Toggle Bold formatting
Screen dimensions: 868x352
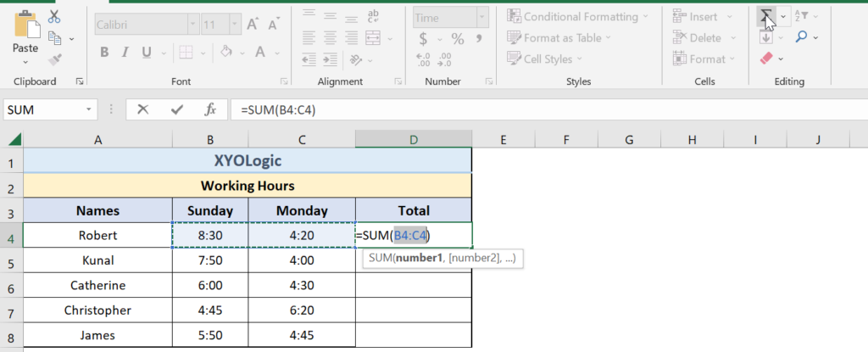coord(104,52)
